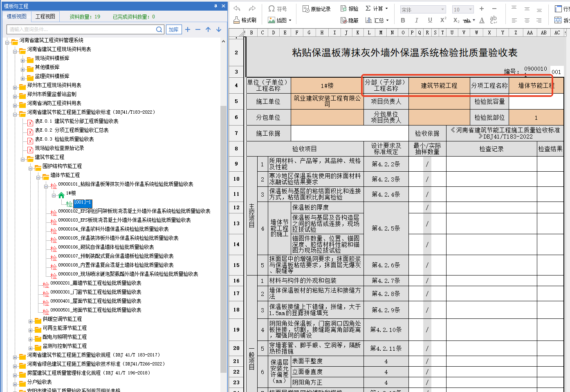
Task: Click the 加库 button
Action: [x=174, y=29]
